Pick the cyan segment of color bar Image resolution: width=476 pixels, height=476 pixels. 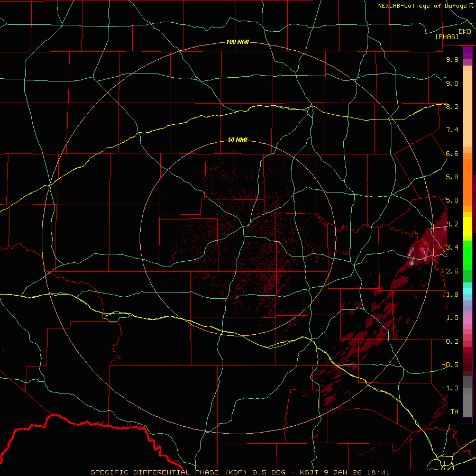click(x=467, y=291)
